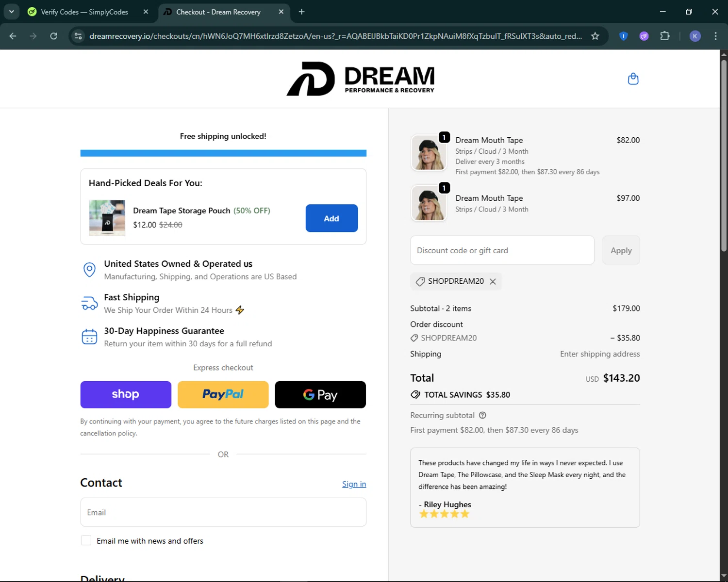728x582 pixels.
Task: Click the browser address bar URL
Action: [x=335, y=36]
